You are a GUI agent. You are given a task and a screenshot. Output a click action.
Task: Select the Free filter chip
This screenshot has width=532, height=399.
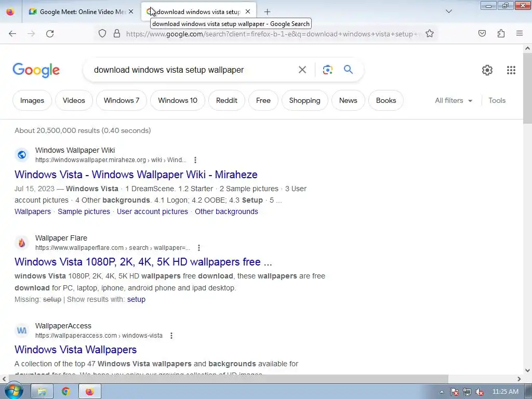coord(263,100)
